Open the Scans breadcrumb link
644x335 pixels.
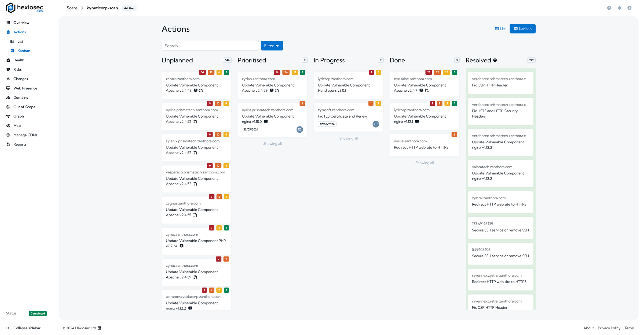72,8
